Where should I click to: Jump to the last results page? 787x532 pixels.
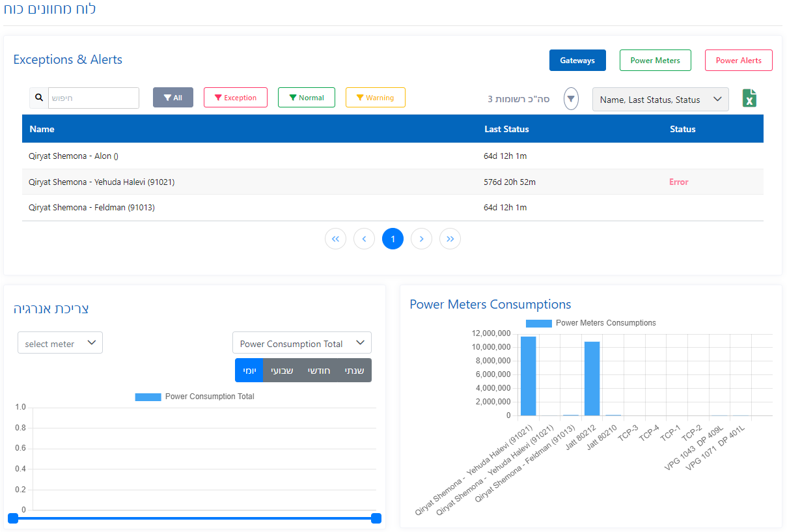pos(450,239)
